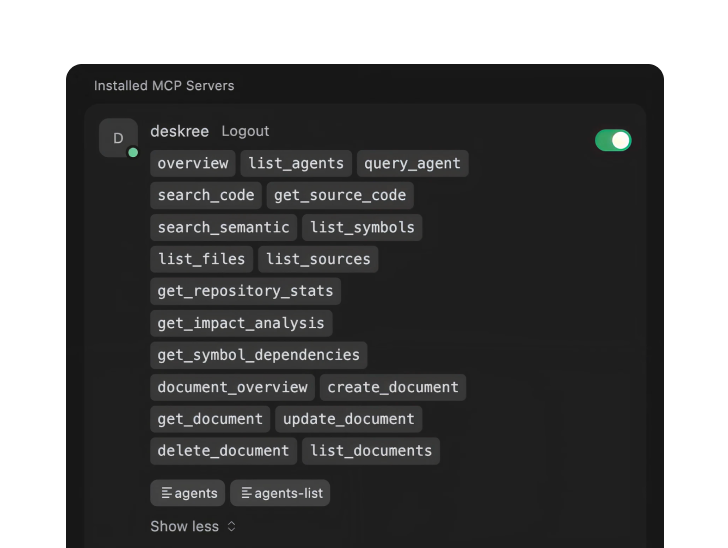
Task: Open the agents-list prompt chip
Action: coord(280,493)
